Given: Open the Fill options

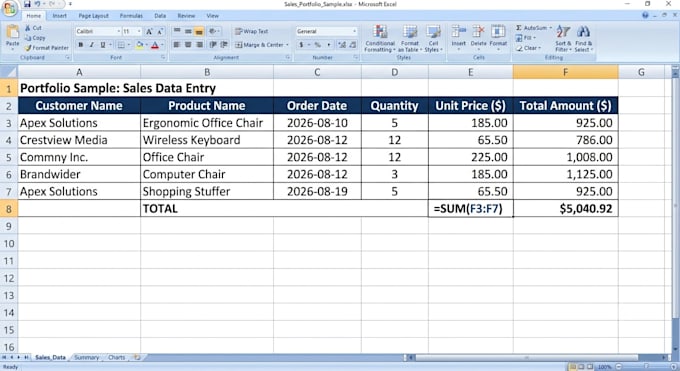Looking at the screenshot, I should 525,38.
